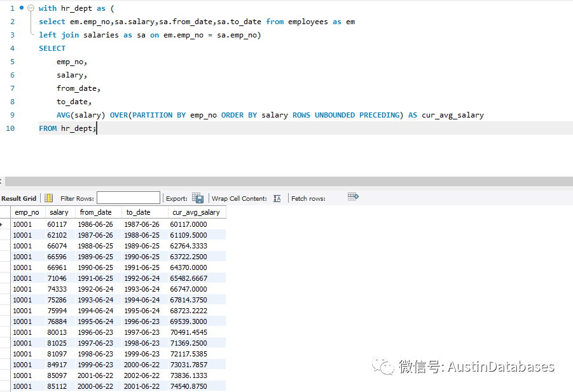The image size is (573, 392).
Task: Select the cell with salary 60117
Action: pos(57,224)
